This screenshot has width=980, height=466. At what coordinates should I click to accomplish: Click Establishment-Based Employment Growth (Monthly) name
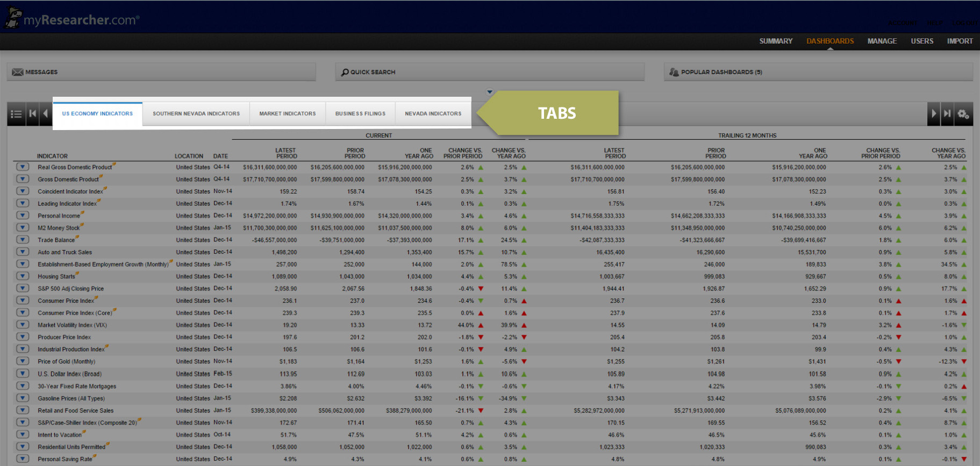[x=103, y=264]
